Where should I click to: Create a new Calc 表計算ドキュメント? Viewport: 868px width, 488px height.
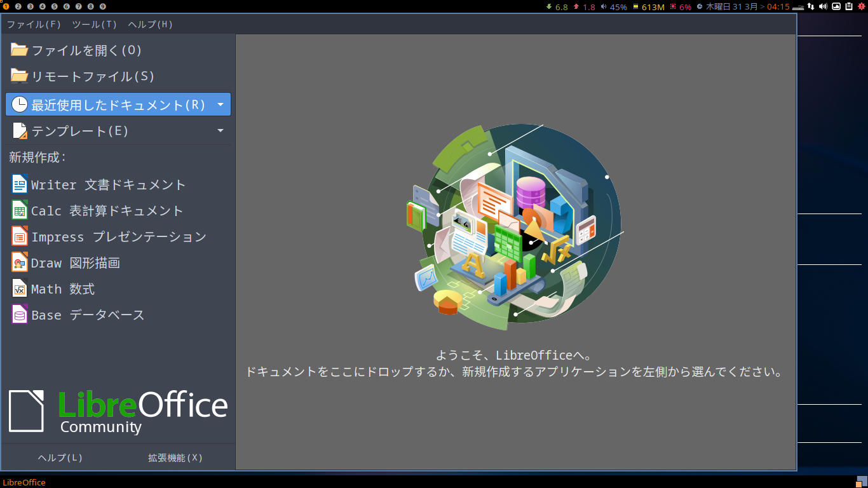118,210
